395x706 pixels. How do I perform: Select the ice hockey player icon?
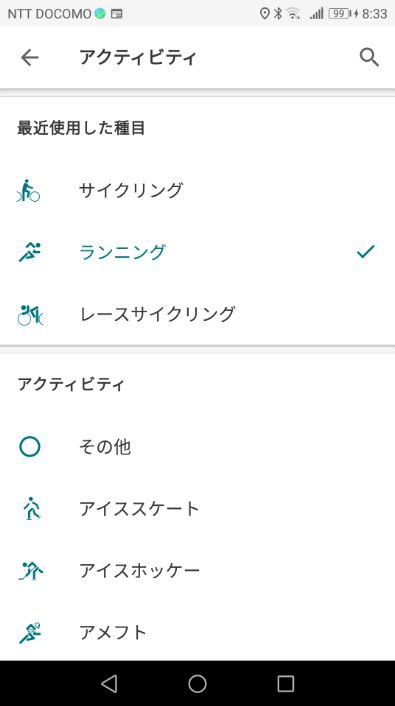pyautogui.click(x=30, y=570)
